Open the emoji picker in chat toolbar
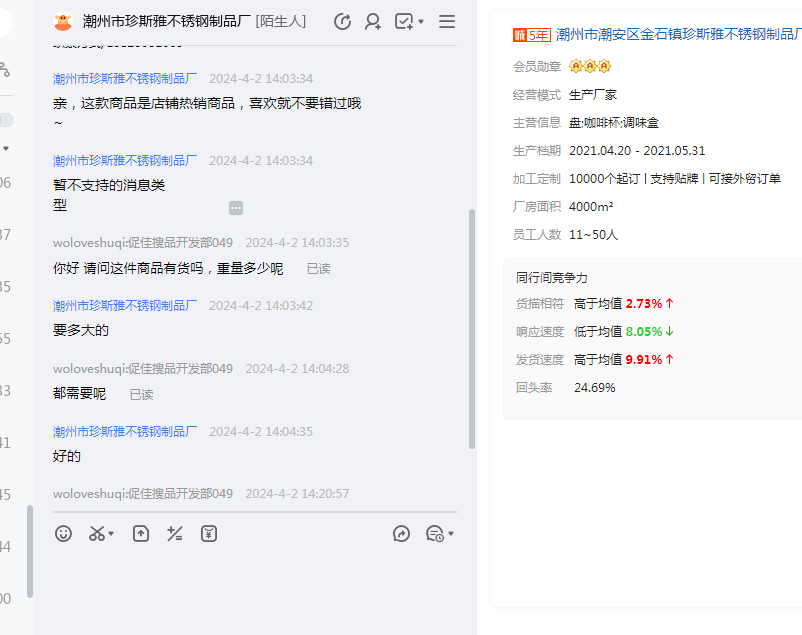 64,534
